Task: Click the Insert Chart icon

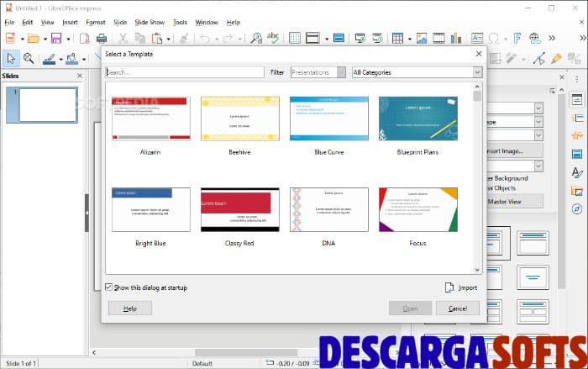Action: (x=455, y=39)
